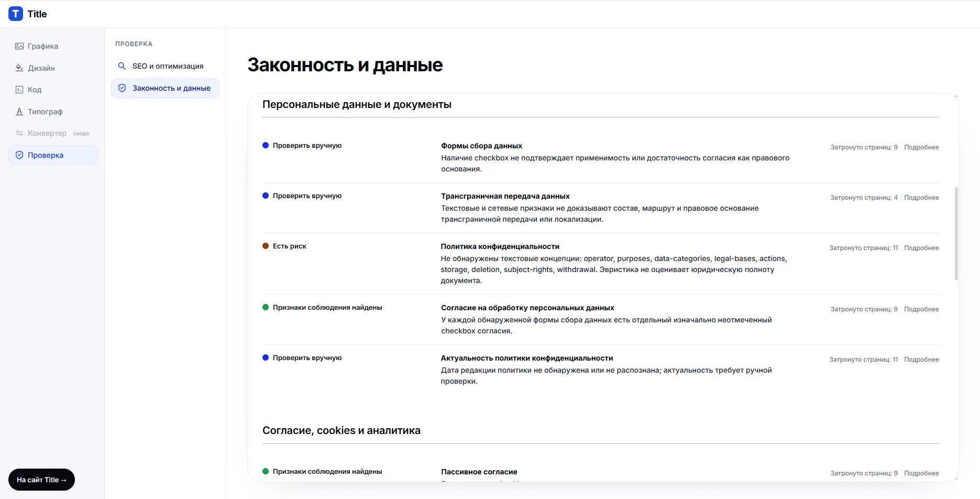Click the Проверка shield icon in sidebar
Viewport: 980px width, 499px height.
[x=19, y=155]
